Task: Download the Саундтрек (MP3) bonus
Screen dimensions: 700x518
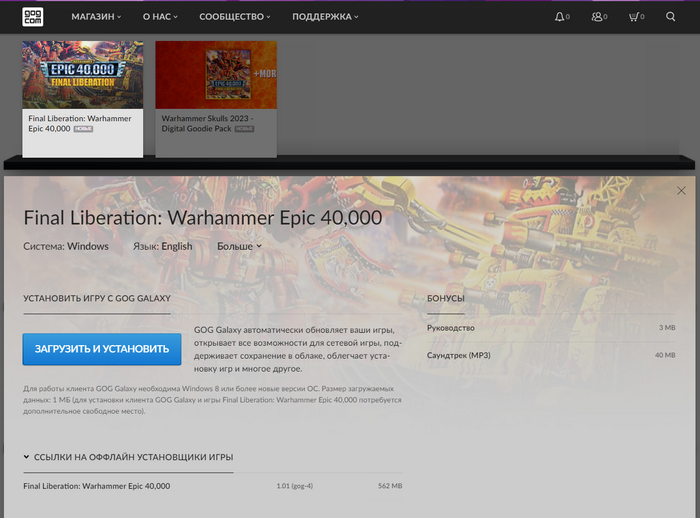Action: pyautogui.click(x=551, y=355)
